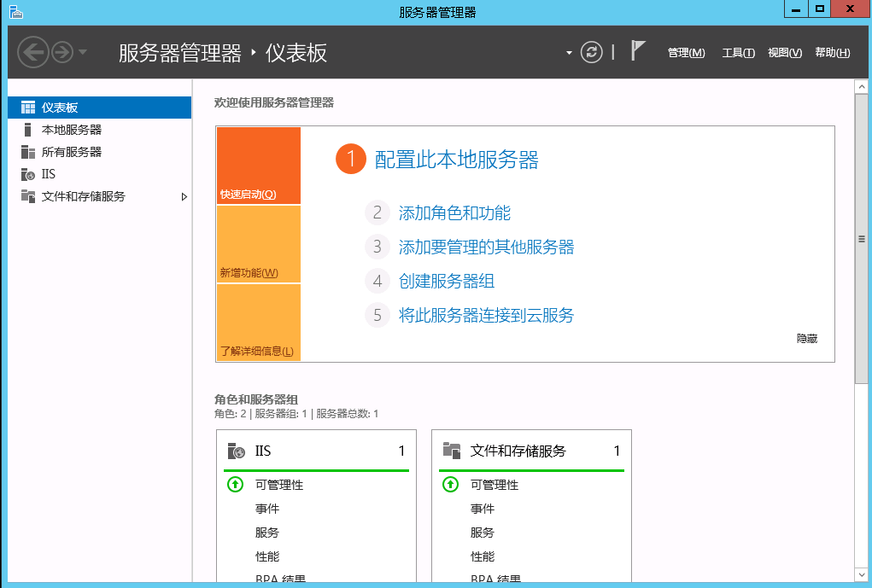Click the 仪表板 sidebar icon
The width and height of the screenshot is (872, 588).
point(28,108)
